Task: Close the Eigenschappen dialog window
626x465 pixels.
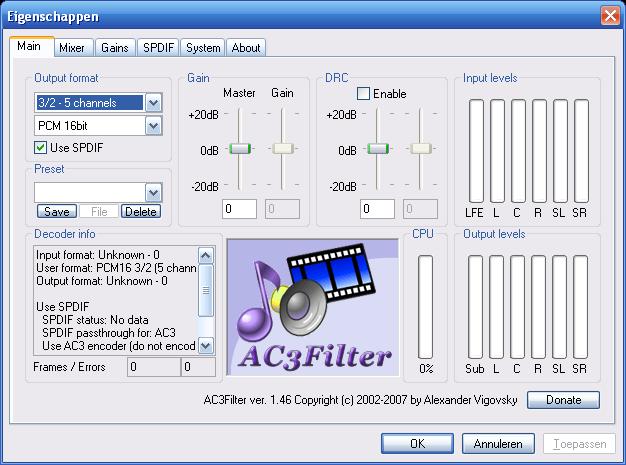Action: tap(608, 15)
